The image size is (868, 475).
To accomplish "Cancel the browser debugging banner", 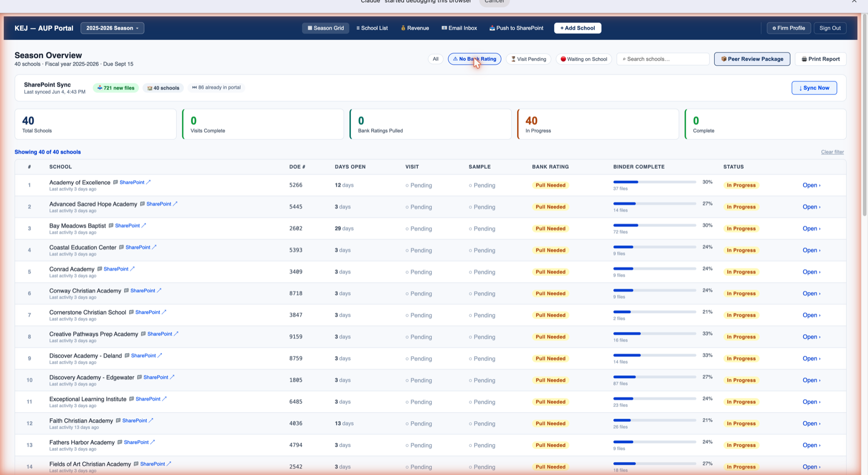I will [494, 2].
